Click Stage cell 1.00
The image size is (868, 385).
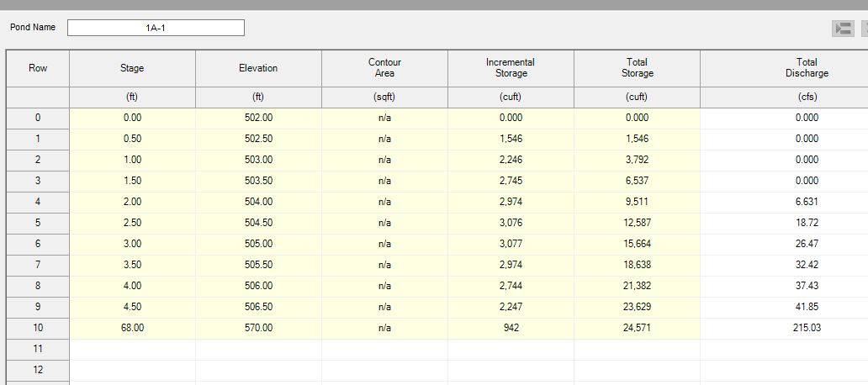tap(132, 160)
